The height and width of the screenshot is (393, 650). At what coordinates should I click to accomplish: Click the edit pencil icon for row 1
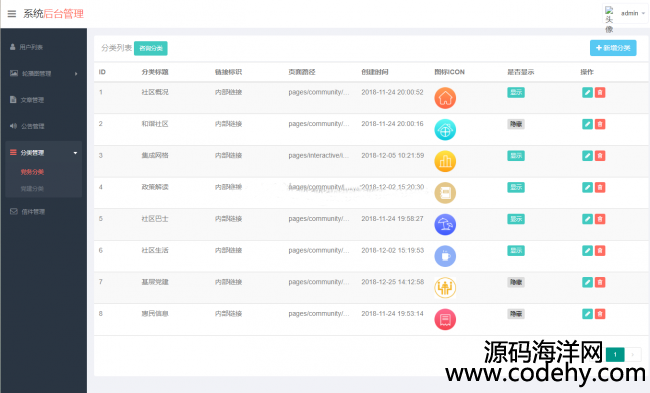[x=587, y=92]
